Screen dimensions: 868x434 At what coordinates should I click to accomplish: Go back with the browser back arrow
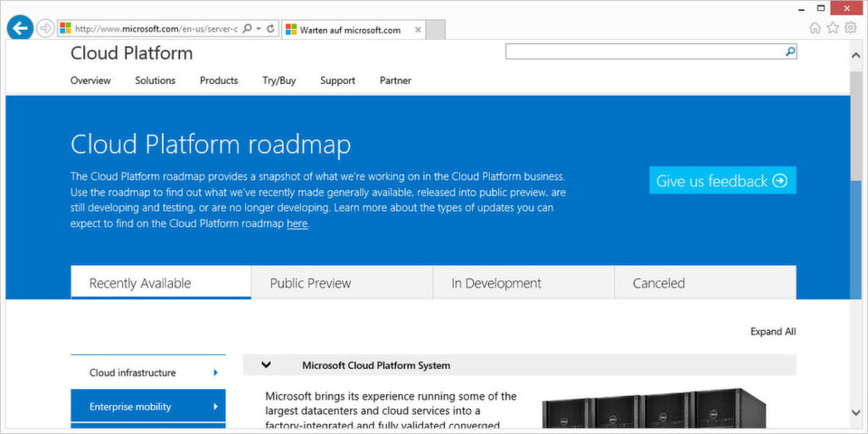click(20, 28)
